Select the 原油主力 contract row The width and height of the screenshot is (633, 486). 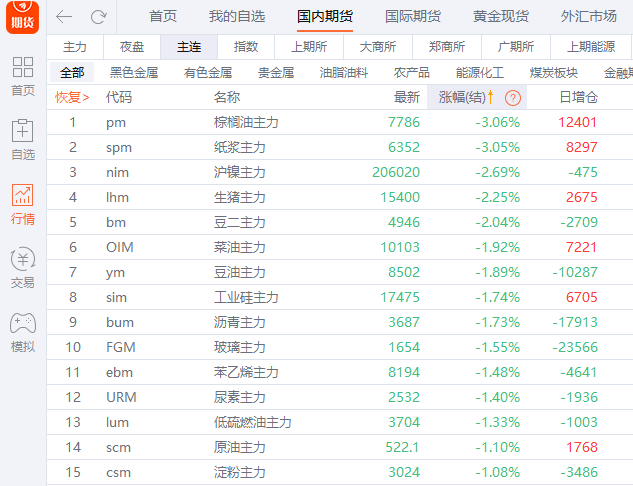[240, 446]
